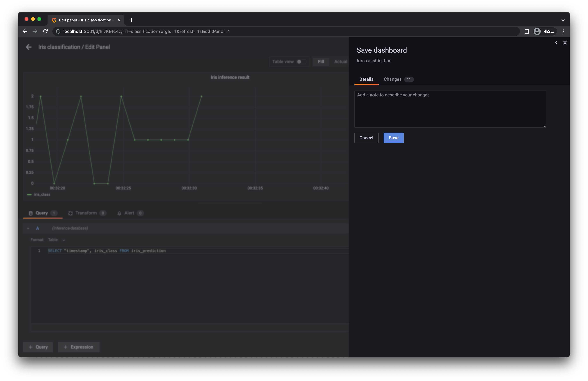Click the browser forward arrow
Image resolution: width=588 pixels, height=381 pixels.
pos(35,31)
